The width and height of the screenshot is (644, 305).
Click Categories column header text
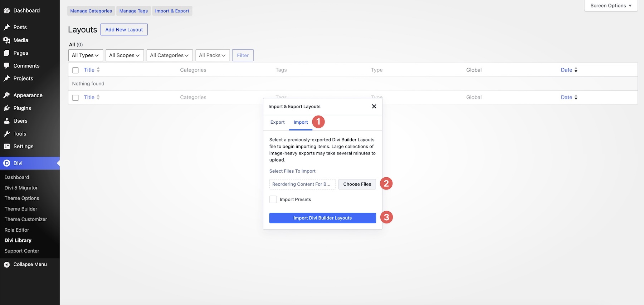coord(193,70)
